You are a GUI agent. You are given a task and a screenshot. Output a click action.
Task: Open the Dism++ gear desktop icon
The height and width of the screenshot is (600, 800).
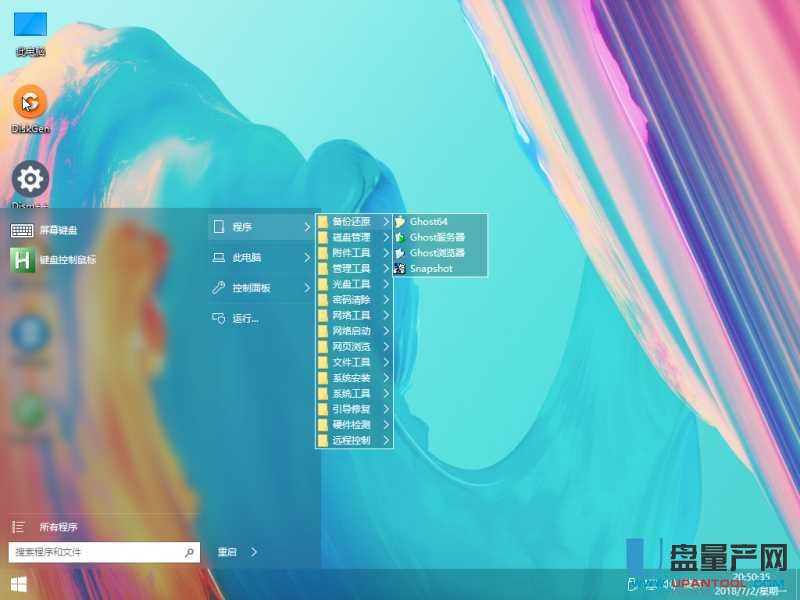pos(30,180)
